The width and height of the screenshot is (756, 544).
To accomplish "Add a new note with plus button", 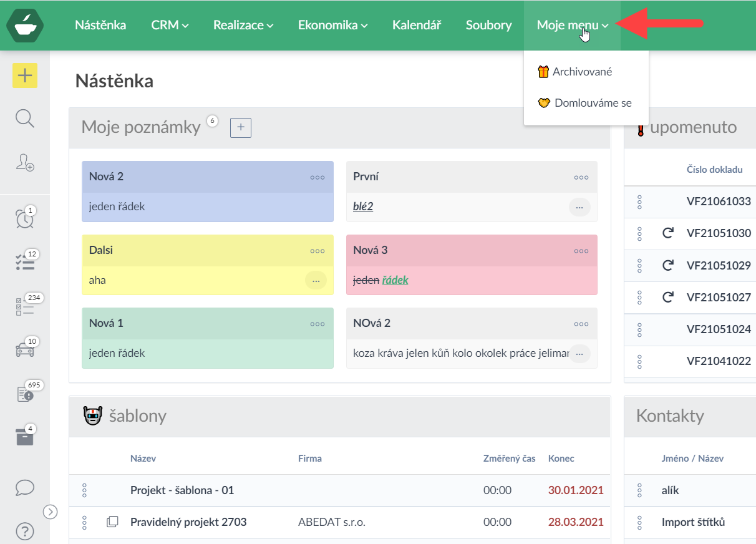I will 241,128.
